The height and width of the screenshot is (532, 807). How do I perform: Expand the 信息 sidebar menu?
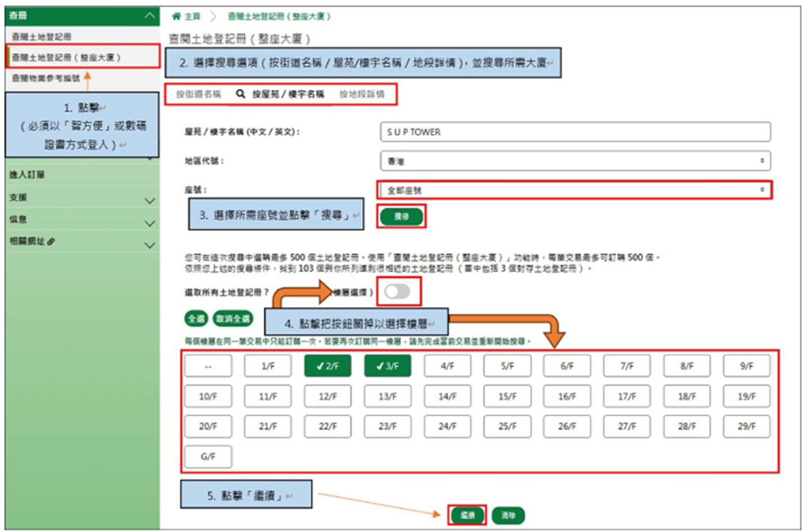pyautogui.click(x=149, y=223)
